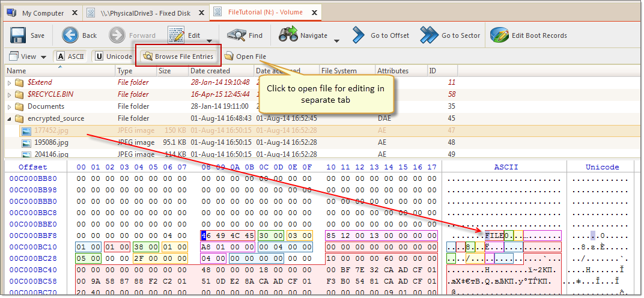The image size is (644, 298).
Task: Toggle the ASCII column display
Action: point(70,56)
